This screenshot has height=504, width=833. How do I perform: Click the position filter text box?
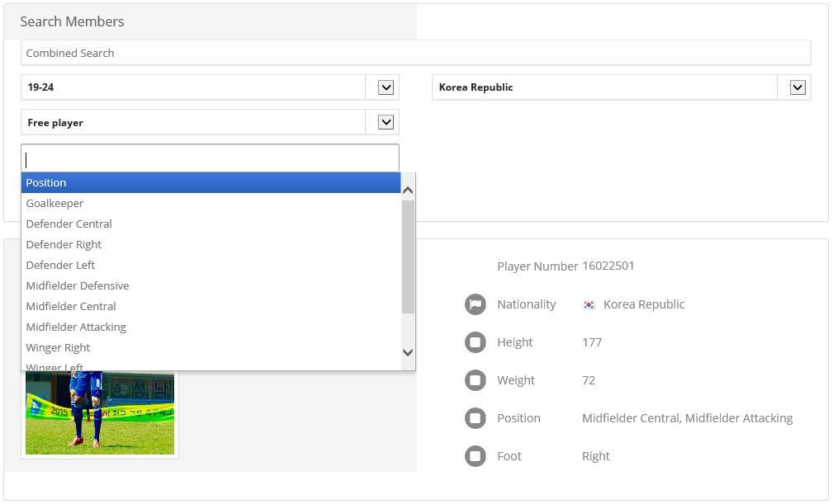click(210, 158)
